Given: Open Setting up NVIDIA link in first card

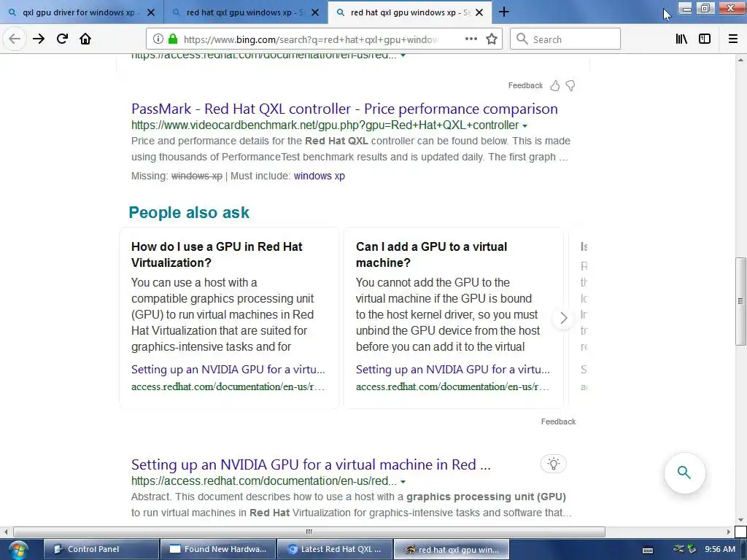Looking at the screenshot, I should pyautogui.click(x=228, y=370).
